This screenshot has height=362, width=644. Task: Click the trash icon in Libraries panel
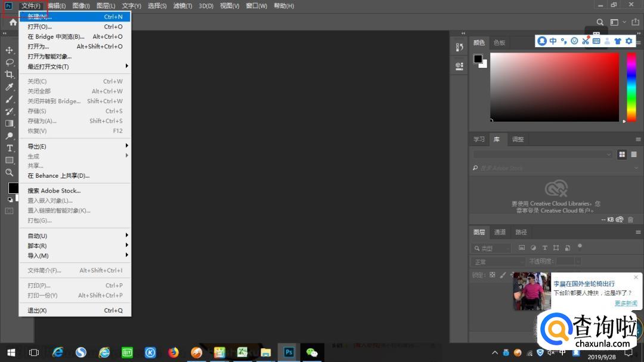pyautogui.click(x=630, y=219)
